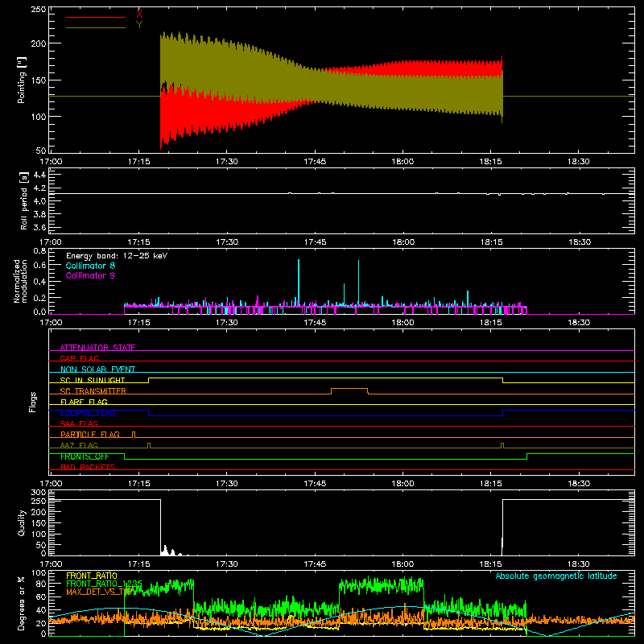Select the "Energy band: 12-25 keV" annotation
Image resolution: width=644 pixels, height=644 pixels.
click(x=117, y=256)
